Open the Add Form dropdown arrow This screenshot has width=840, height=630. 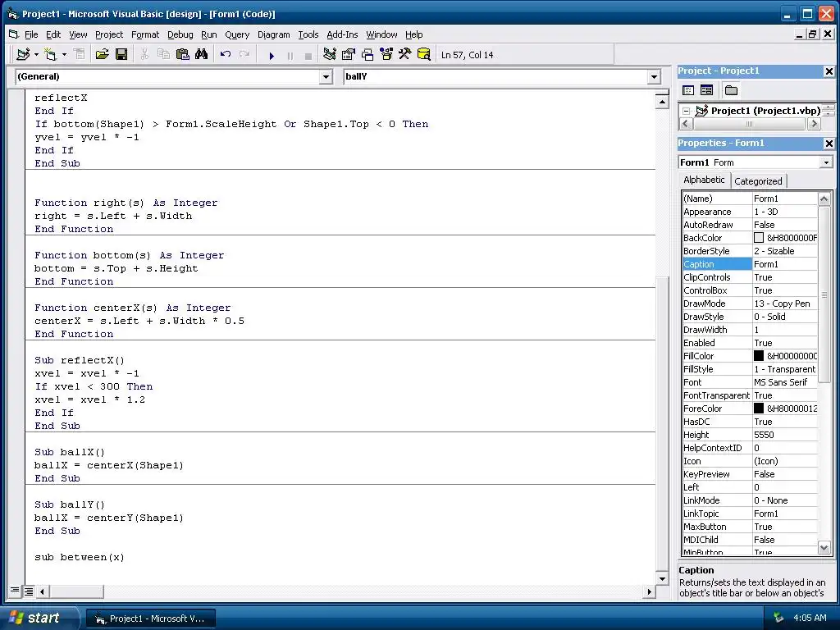pos(64,55)
